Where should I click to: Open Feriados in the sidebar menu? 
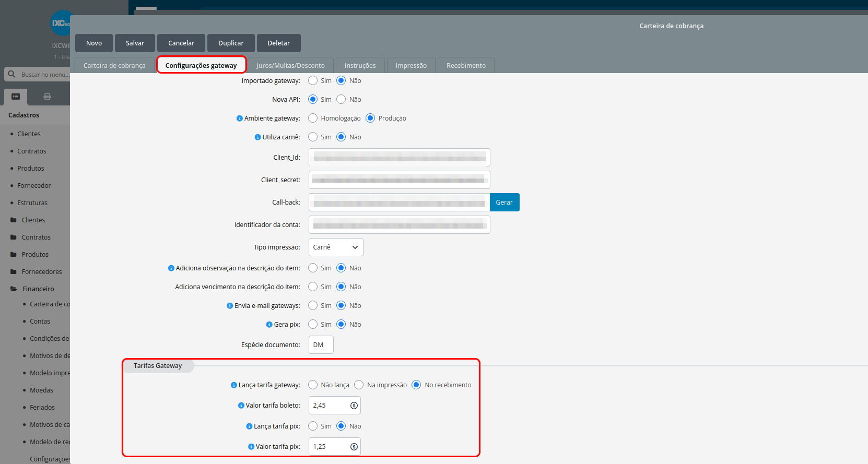pos(42,408)
